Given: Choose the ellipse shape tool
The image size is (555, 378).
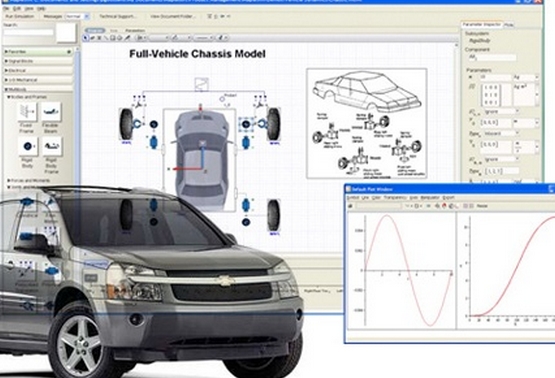Looking at the screenshot, I should click(119, 38).
